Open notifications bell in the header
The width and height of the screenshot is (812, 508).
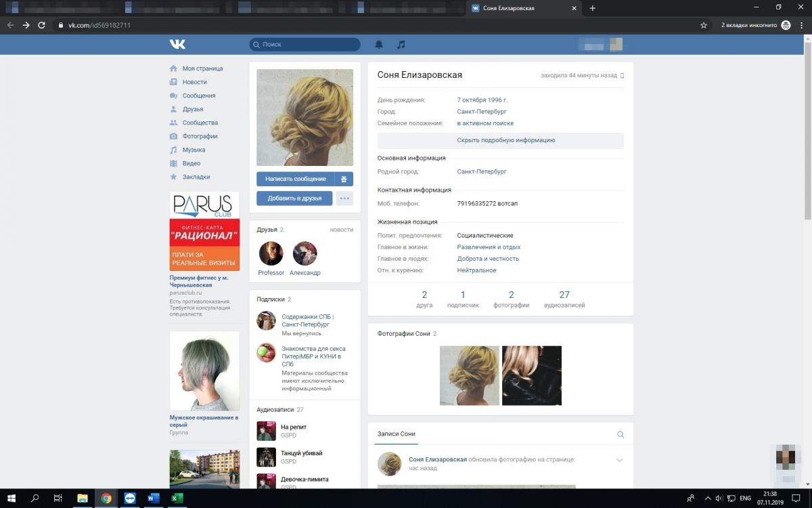click(x=379, y=44)
